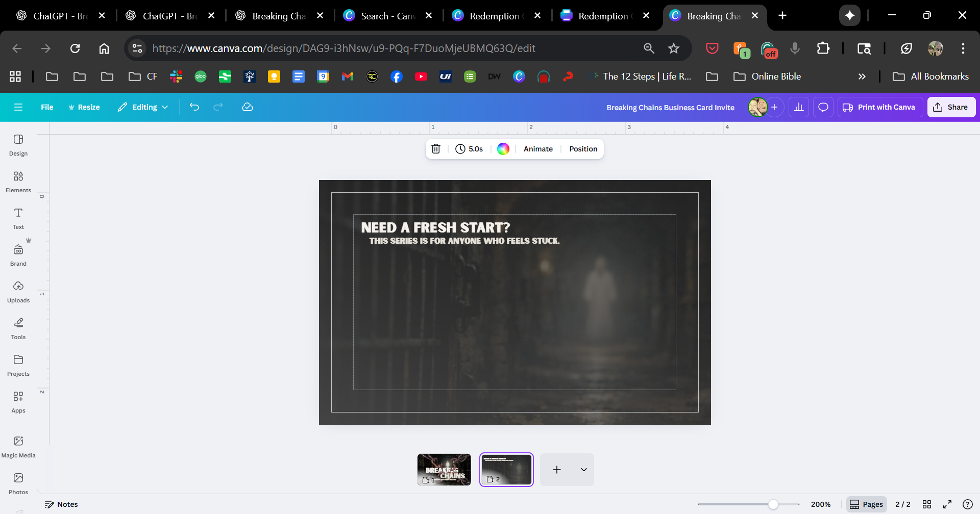This screenshot has width=980, height=514.
Task: Delete page using trash icon
Action: pyautogui.click(x=436, y=149)
